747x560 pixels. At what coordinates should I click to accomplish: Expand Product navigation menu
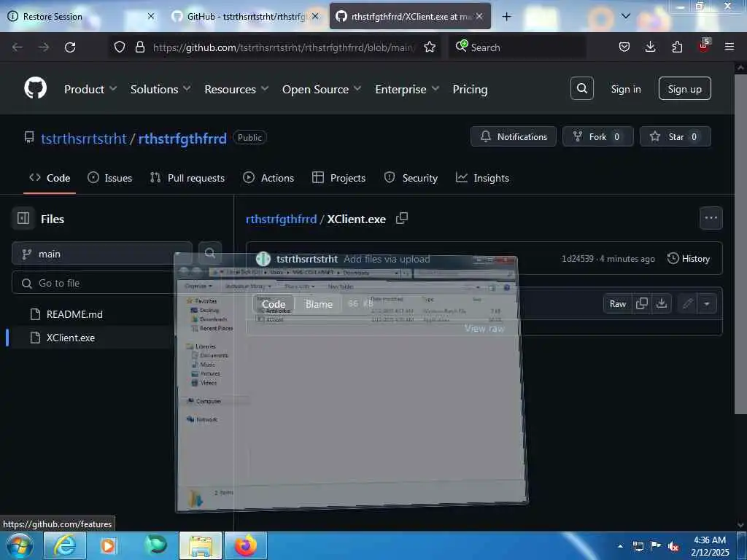click(x=90, y=89)
